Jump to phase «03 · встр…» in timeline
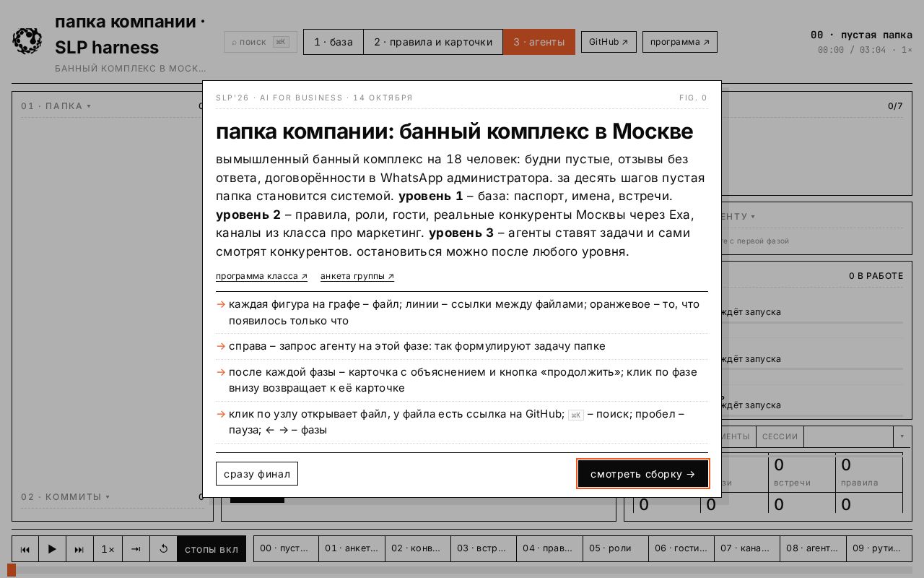Screen dimensions: 924x578 pos(484,548)
